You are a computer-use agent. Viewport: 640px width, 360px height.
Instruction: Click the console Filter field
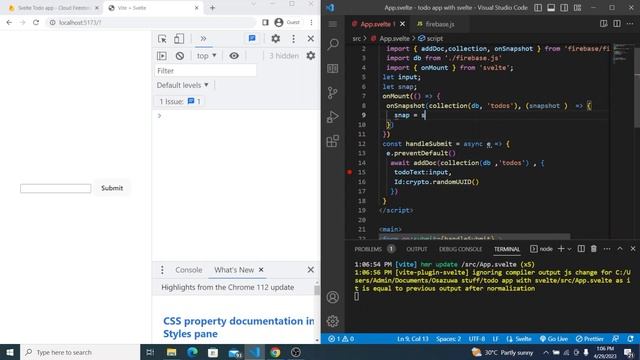205,71
